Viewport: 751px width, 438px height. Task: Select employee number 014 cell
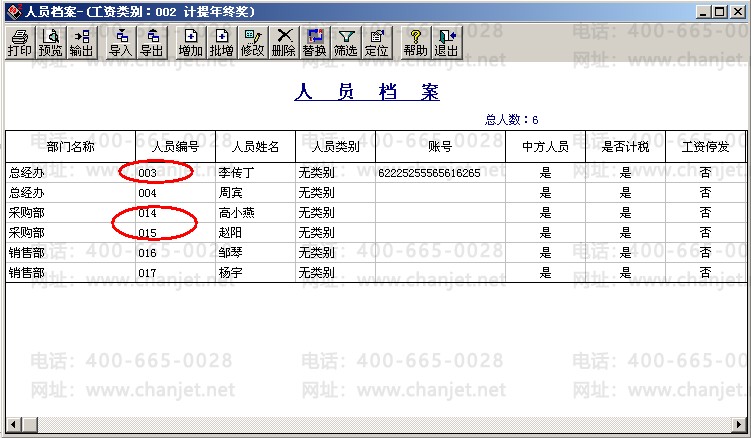[175, 213]
